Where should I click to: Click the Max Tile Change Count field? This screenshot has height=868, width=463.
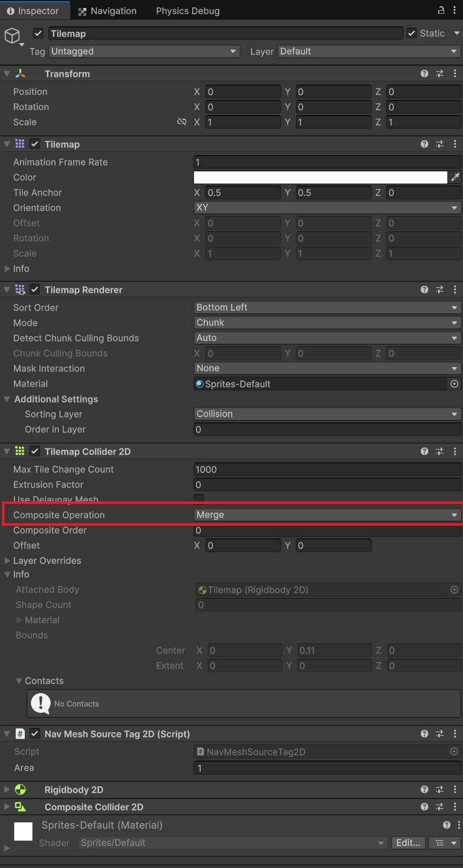pyautogui.click(x=327, y=469)
